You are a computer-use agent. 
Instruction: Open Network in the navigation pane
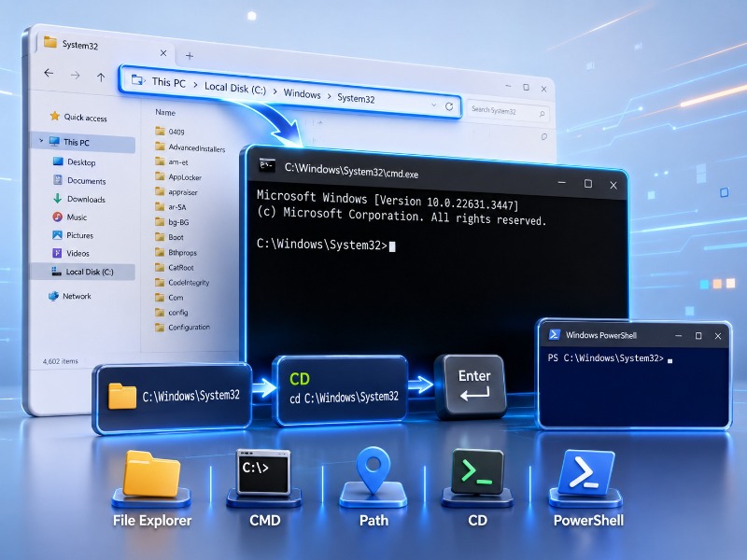(x=69, y=296)
